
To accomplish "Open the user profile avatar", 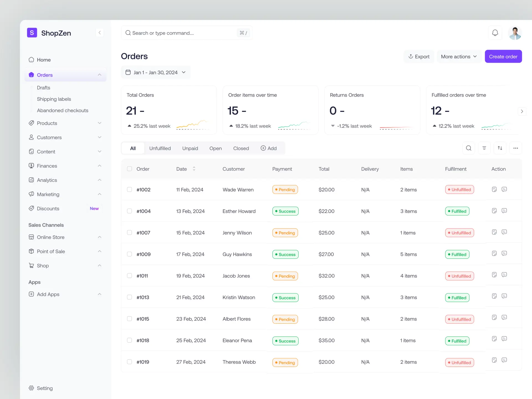I will [515, 33].
